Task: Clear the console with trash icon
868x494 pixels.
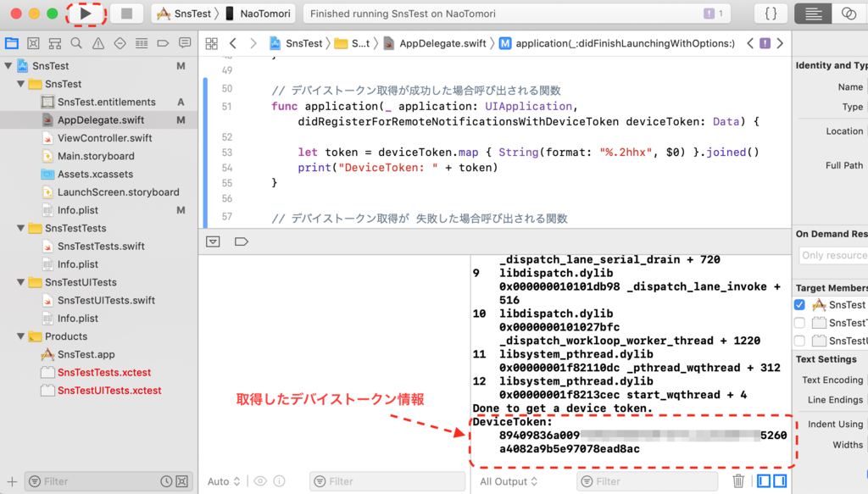Action: 738,480
